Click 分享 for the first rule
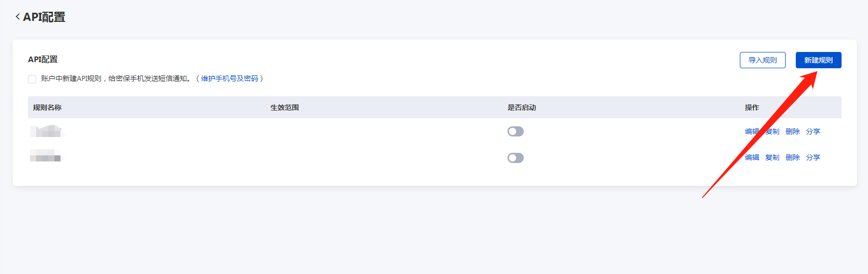868x274 pixels. (x=813, y=131)
